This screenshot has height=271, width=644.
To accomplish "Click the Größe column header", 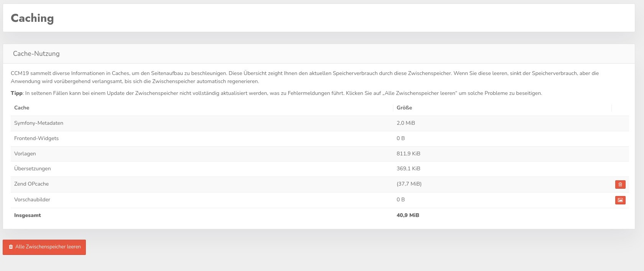I will pos(404,108).
